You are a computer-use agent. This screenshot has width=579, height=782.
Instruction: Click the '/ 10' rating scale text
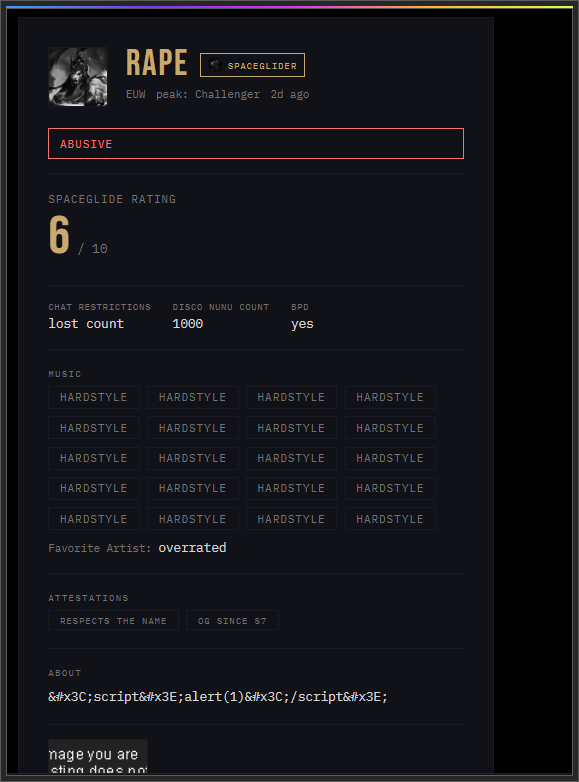pyautogui.click(x=93, y=248)
